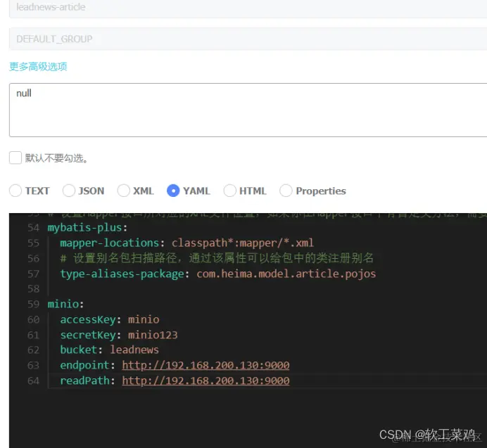Select the YAML format radio button
Screen dimensions: 487x448
point(173,191)
